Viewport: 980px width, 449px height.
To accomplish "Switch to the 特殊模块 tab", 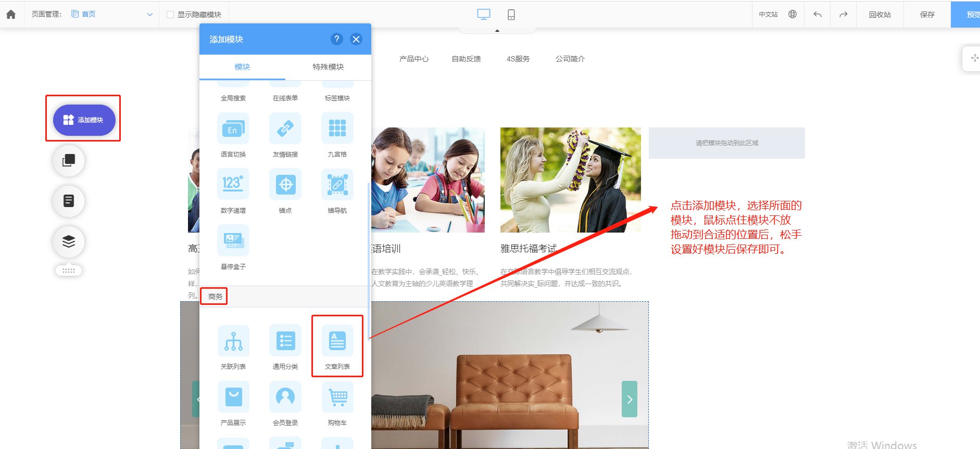I will click(328, 67).
